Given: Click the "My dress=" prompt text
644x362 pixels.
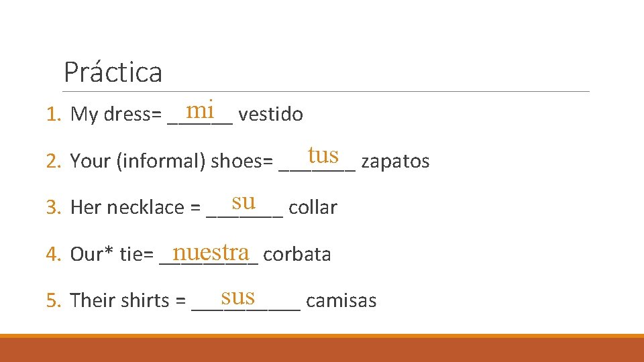Looking at the screenshot, I should (x=117, y=115).
